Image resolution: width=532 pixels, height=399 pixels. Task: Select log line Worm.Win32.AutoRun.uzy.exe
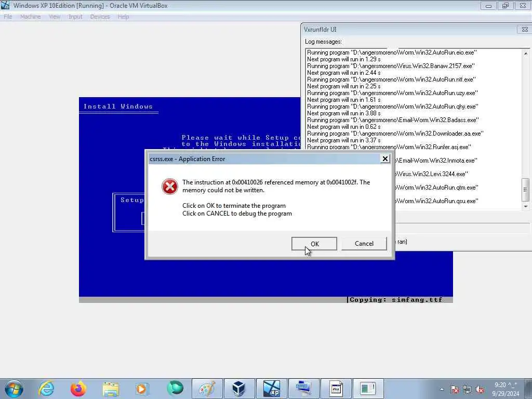[x=393, y=93]
